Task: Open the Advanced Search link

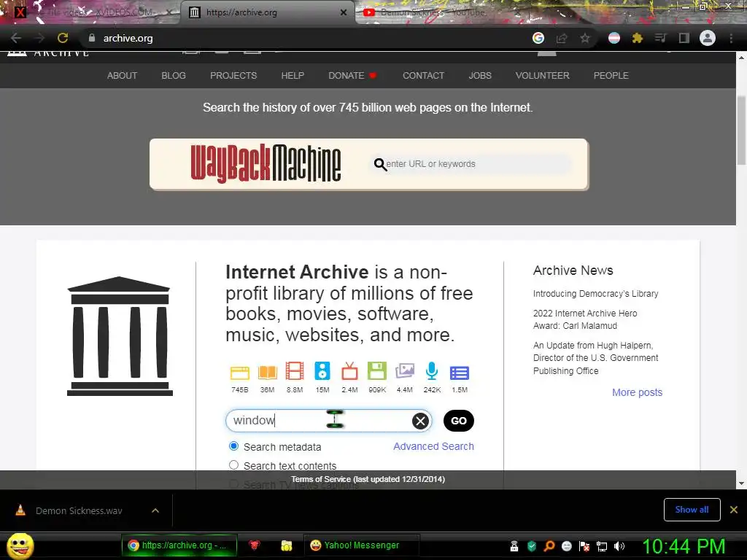Action: (x=433, y=447)
